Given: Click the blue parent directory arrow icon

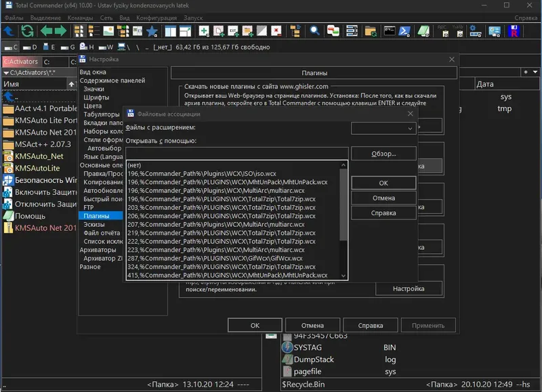Looking at the screenshot, I should point(9,31).
